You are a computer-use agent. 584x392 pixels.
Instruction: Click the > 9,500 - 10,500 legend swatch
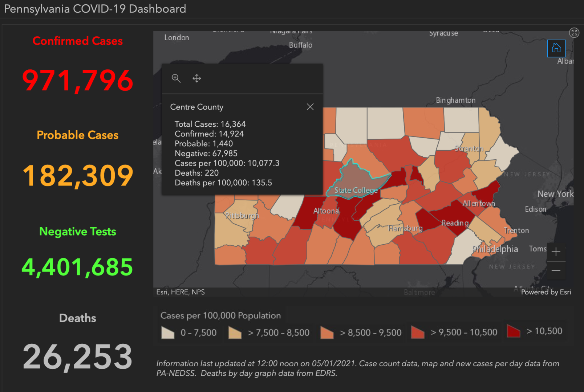coord(418,332)
